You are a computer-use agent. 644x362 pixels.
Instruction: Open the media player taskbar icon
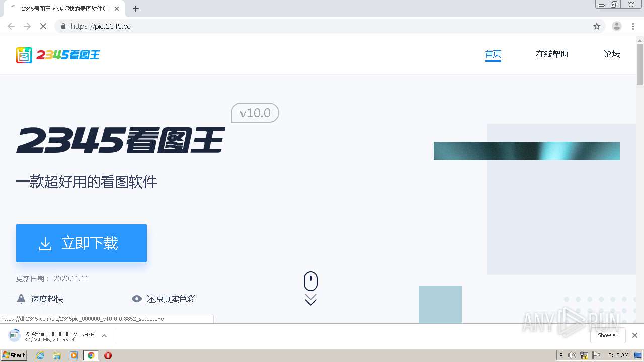tap(74, 355)
